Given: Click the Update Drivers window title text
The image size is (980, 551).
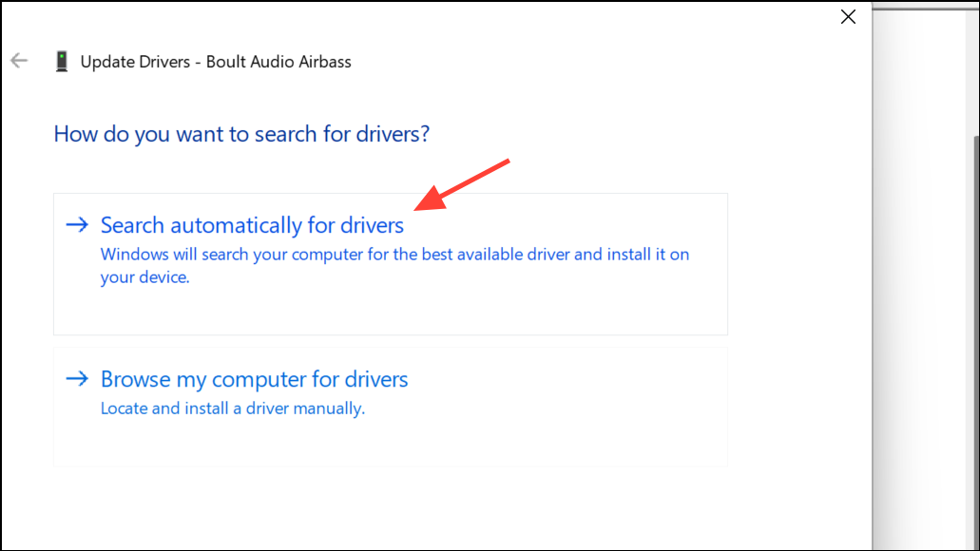Looking at the screenshot, I should pos(215,62).
